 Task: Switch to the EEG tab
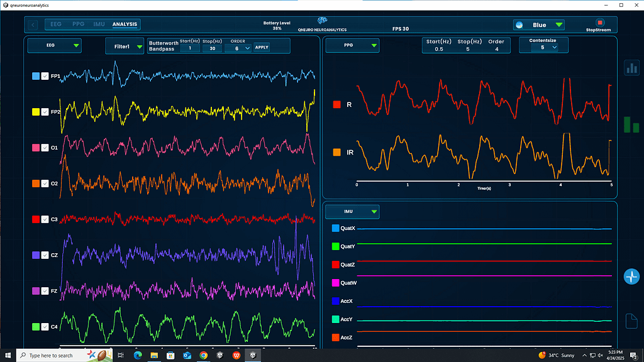click(56, 25)
